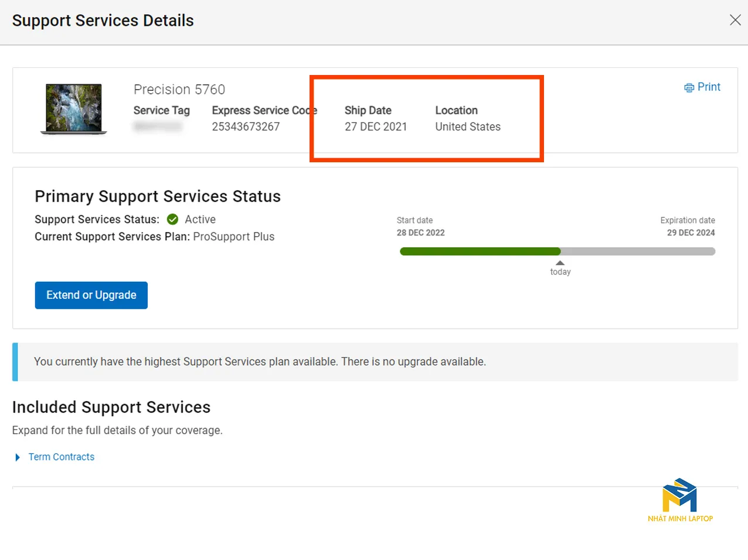Click the printer icon beside Print

coord(689,88)
